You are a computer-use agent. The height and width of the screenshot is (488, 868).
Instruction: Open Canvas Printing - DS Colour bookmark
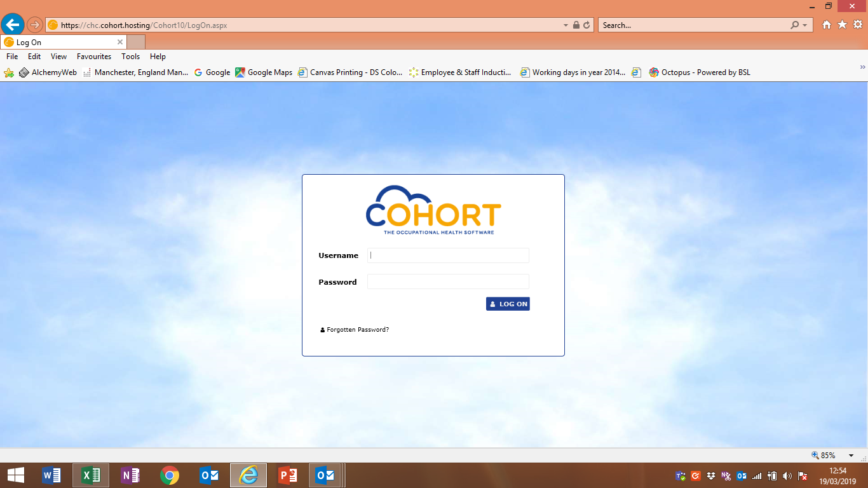click(350, 72)
